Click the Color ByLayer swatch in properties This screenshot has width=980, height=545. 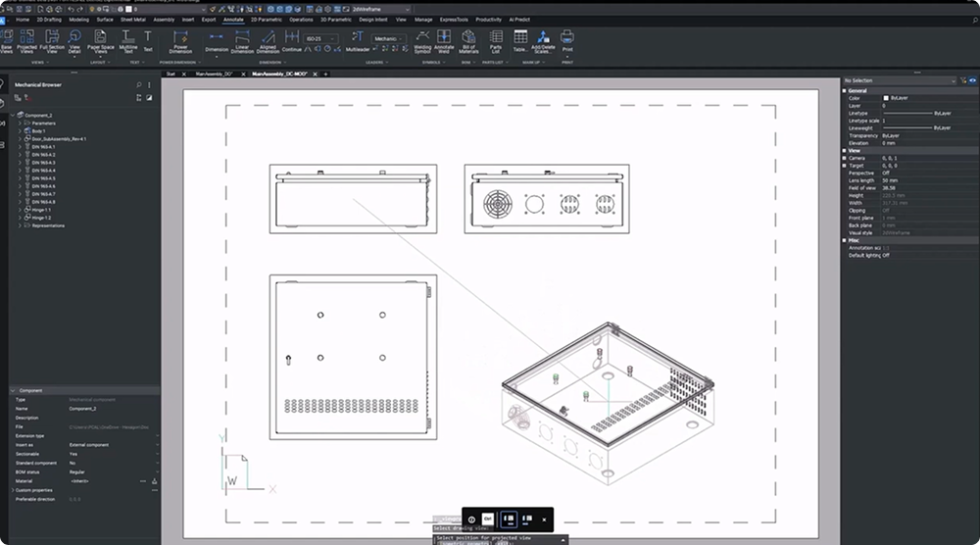[x=886, y=98]
